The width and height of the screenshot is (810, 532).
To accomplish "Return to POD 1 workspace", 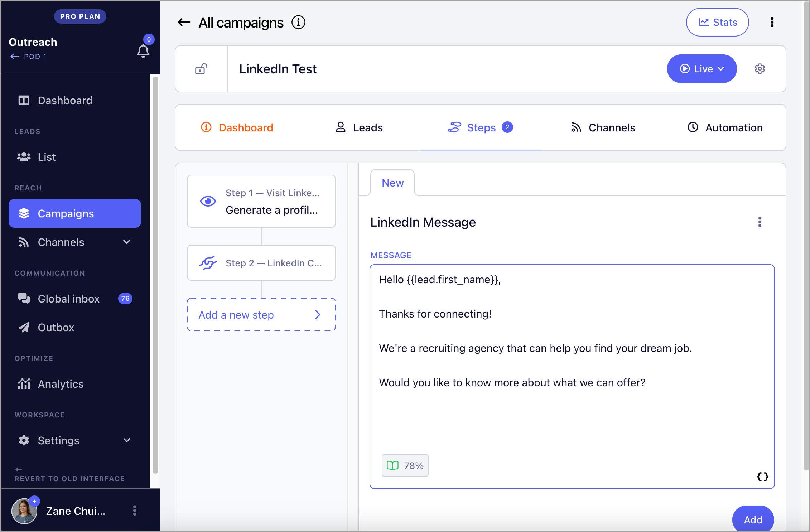I will click(28, 57).
